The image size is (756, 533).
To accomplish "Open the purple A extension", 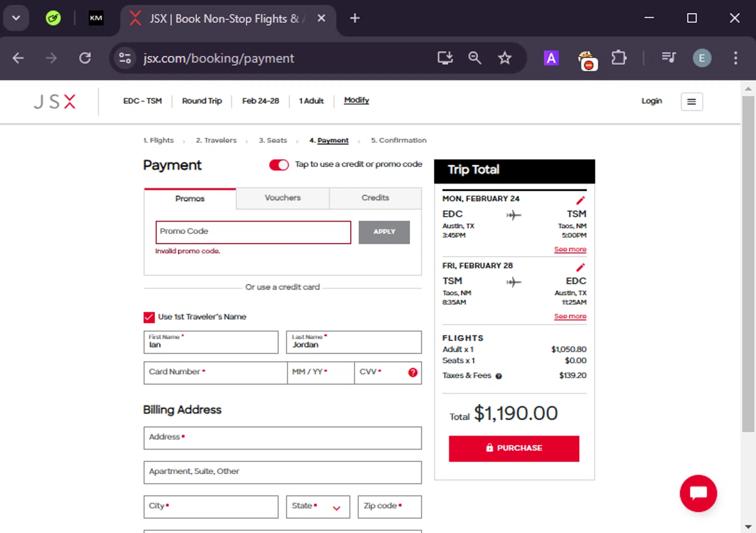I will click(551, 58).
